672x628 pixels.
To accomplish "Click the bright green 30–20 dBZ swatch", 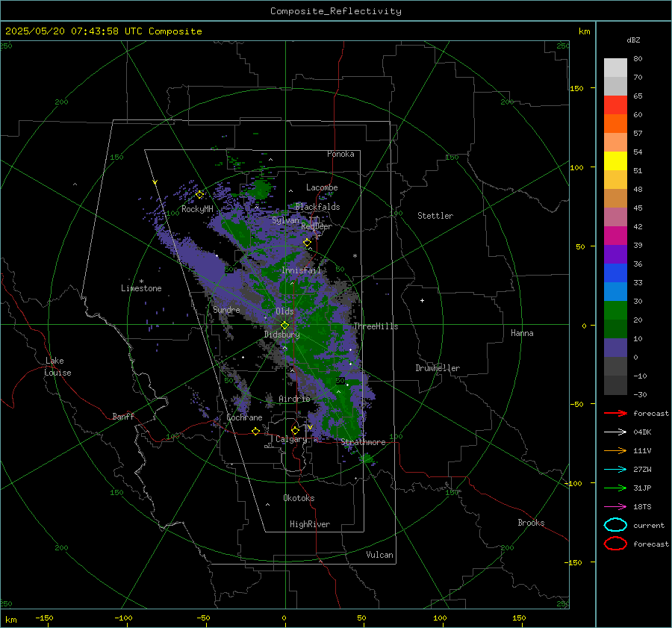I will [615, 311].
